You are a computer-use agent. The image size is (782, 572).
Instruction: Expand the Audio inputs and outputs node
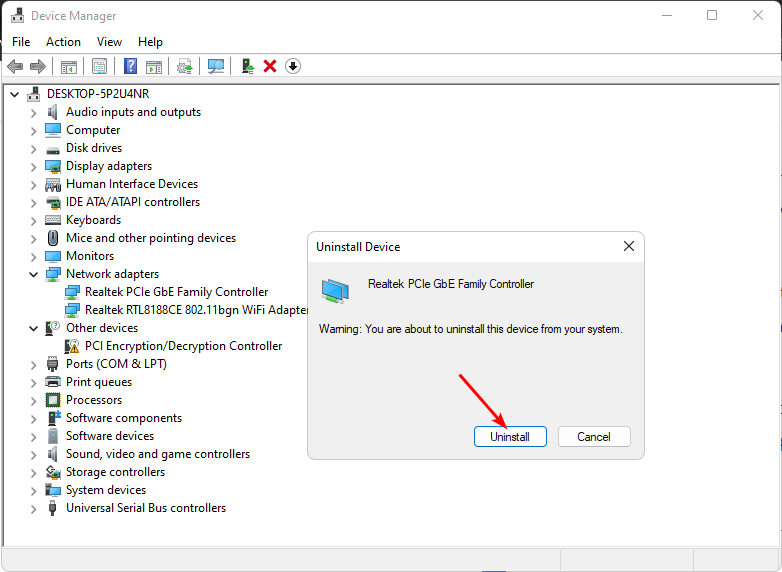[x=33, y=113]
